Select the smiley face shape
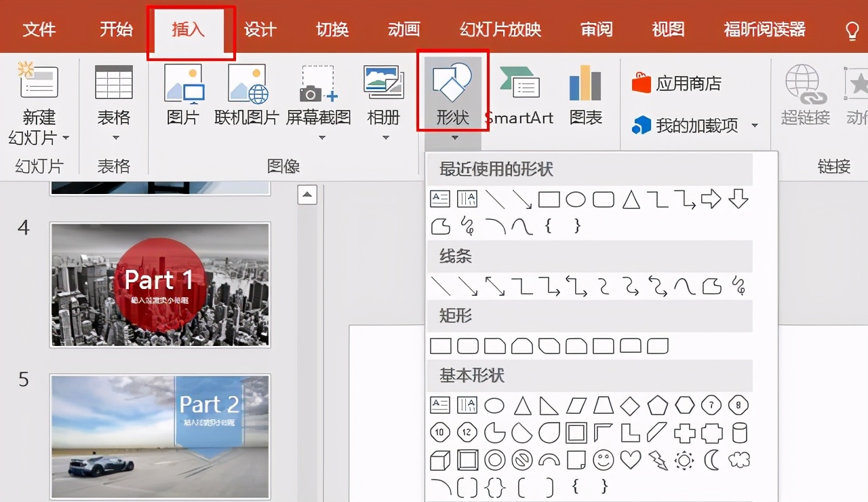Image resolution: width=868 pixels, height=502 pixels. 604,460
